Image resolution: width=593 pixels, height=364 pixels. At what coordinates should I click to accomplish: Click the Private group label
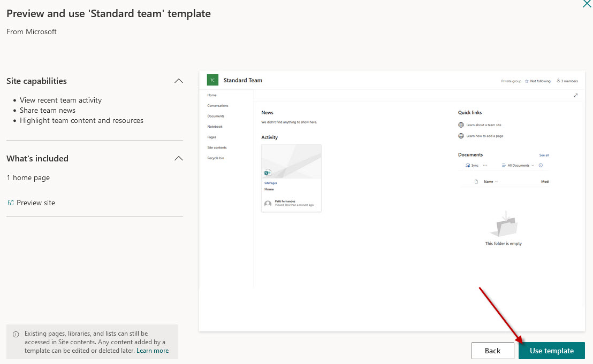(511, 81)
